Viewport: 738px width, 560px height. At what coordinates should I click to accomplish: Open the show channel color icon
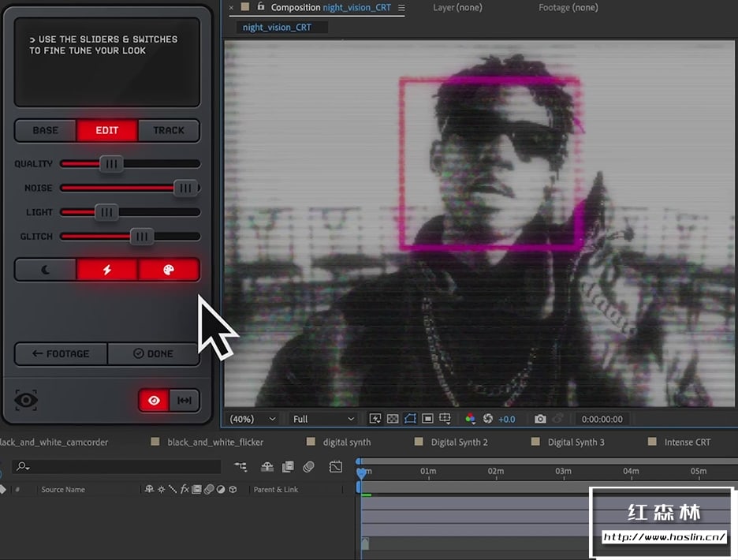pos(470,419)
